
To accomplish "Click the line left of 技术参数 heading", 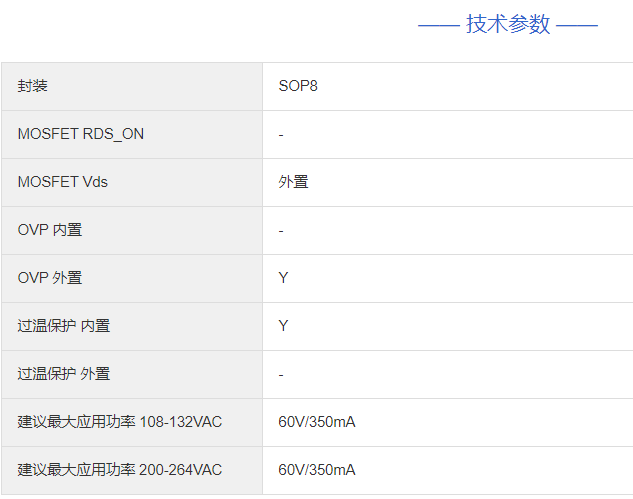I will coord(438,25).
